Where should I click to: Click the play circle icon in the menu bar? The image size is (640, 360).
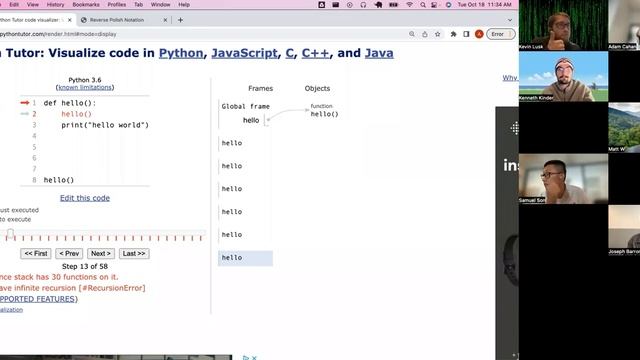tap(349, 4)
